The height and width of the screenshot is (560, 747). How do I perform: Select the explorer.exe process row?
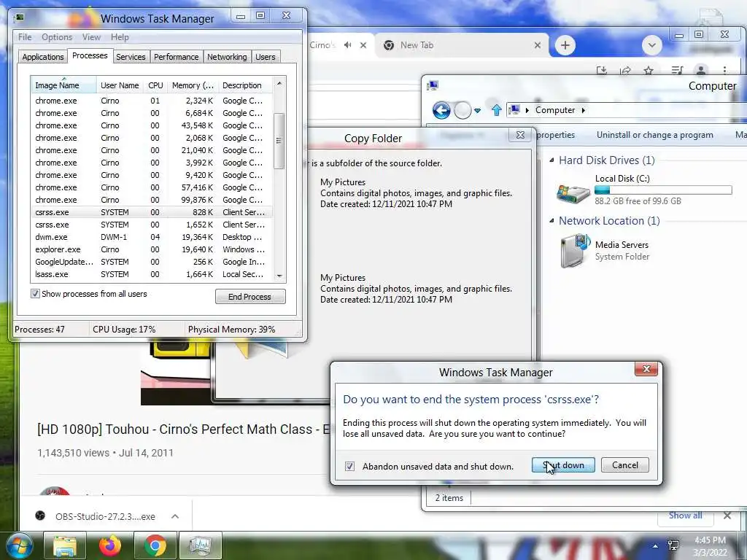pyautogui.click(x=152, y=249)
